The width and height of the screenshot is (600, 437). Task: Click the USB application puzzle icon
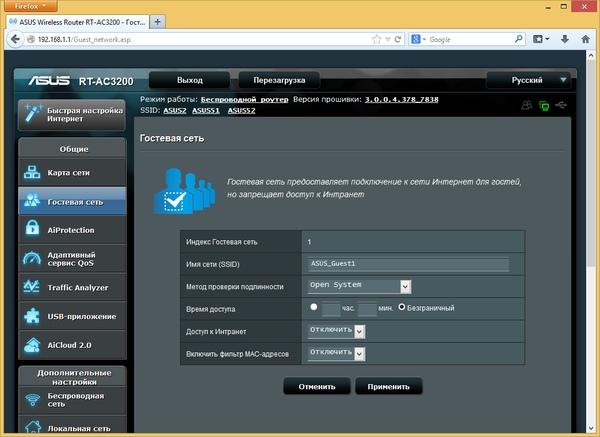[32, 316]
